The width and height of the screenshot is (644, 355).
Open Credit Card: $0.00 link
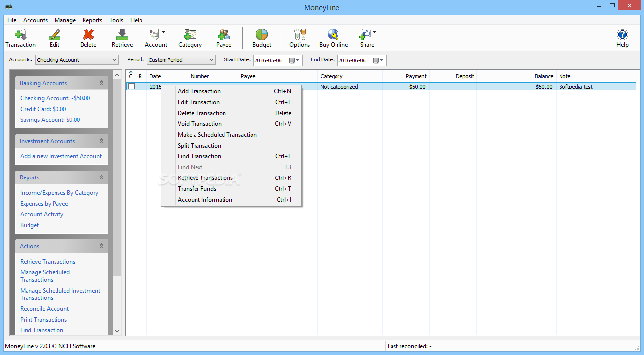(x=43, y=109)
